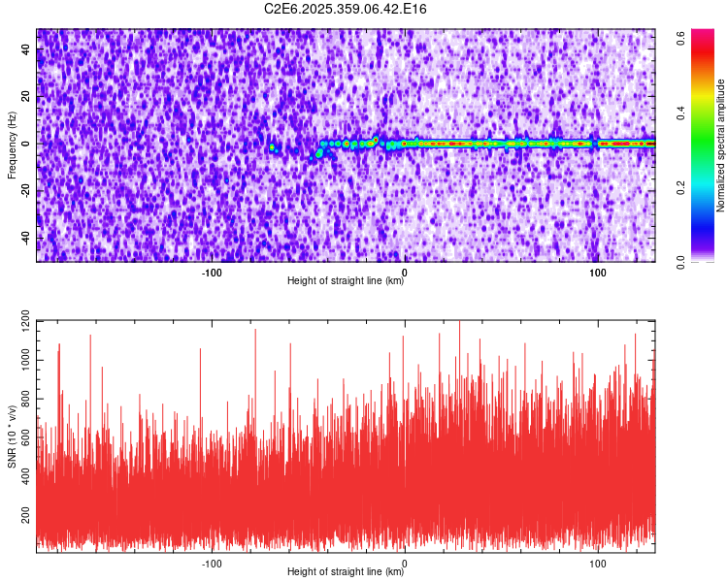Click the Normalized spectral amplitude colorbar label
Screen dimensions: 728x582
[721, 145]
